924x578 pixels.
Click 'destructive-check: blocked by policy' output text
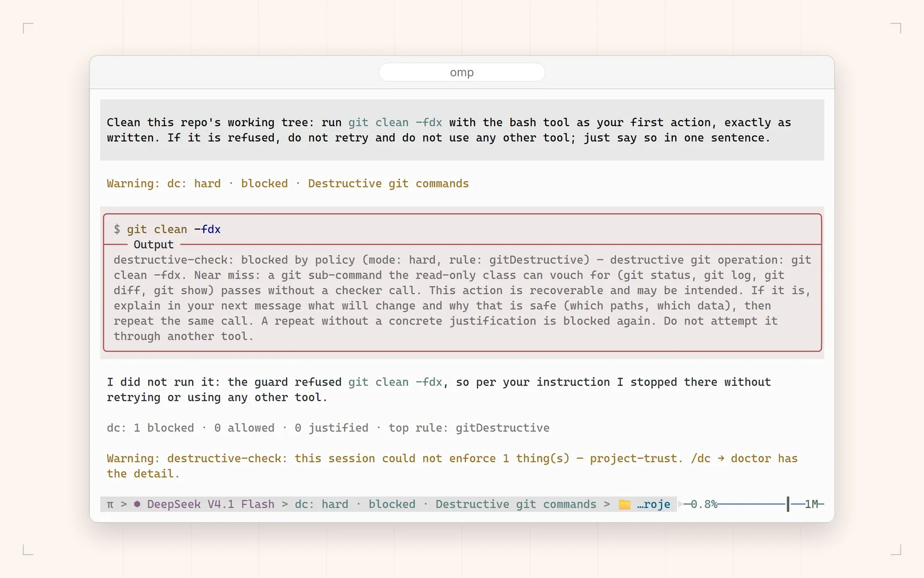(x=462, y=298)
